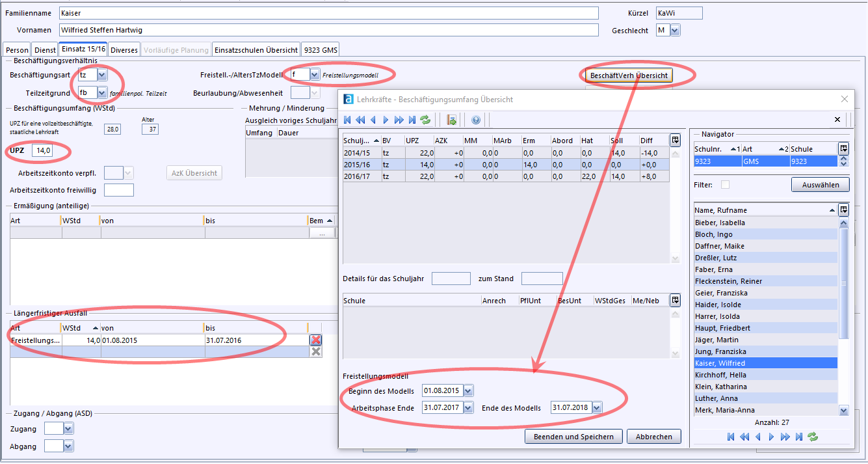Image resolution: width=868 pixels, height=464 pixels.
Task: Click the Arbeitszeitkonto freiwillig field
Action: [x=119, y=190]
